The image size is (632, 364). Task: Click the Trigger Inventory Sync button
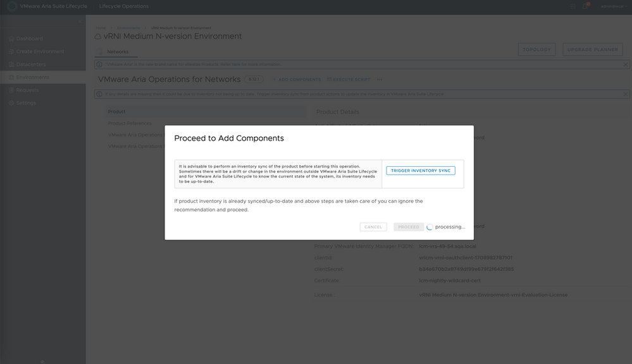pos(421,171)
